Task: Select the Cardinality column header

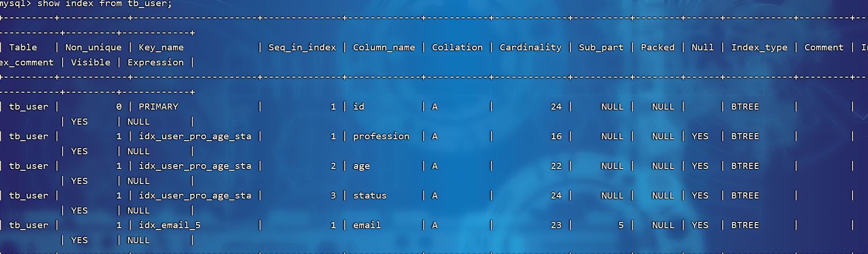Action: (530, 48)
